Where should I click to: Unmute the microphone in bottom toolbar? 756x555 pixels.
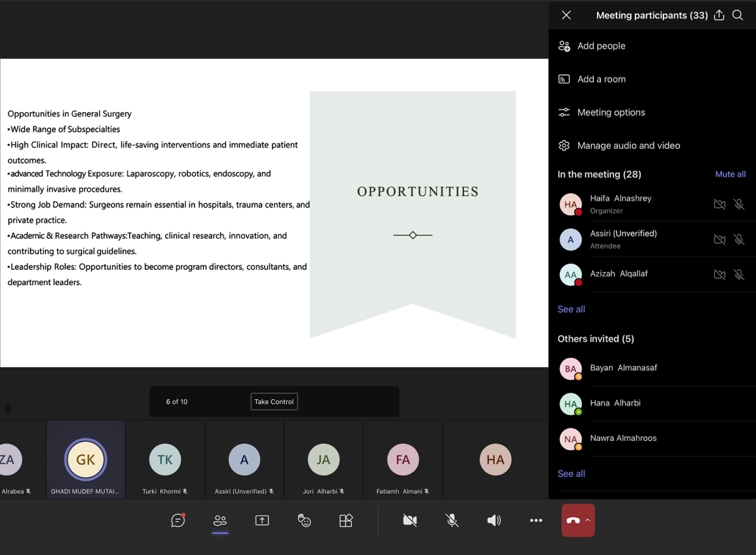click(452, 520)
